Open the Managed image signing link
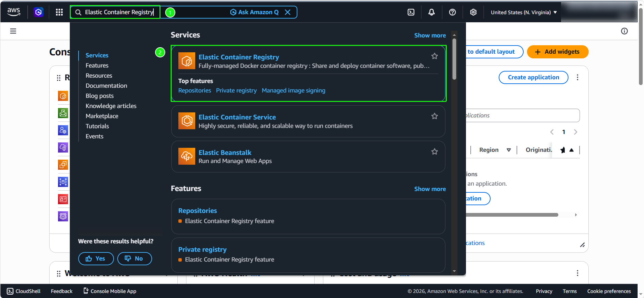 [x=293, y=90]
